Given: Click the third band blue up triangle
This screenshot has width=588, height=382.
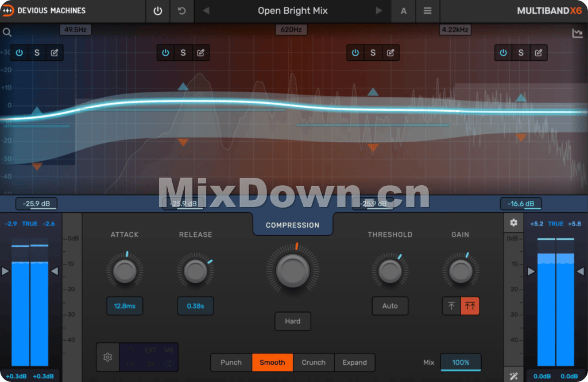Looking at the screenshot, I should [x=373, y=92].
